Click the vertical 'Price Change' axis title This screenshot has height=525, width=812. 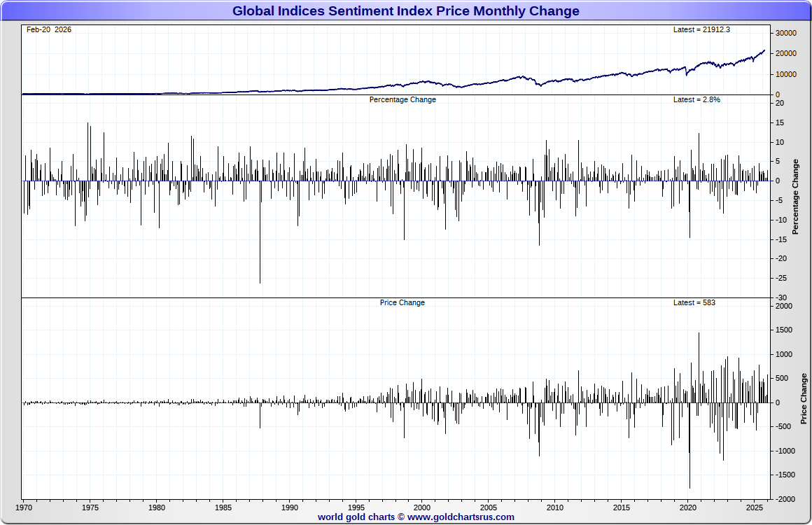pyautogui.click(x=804, y=399)
